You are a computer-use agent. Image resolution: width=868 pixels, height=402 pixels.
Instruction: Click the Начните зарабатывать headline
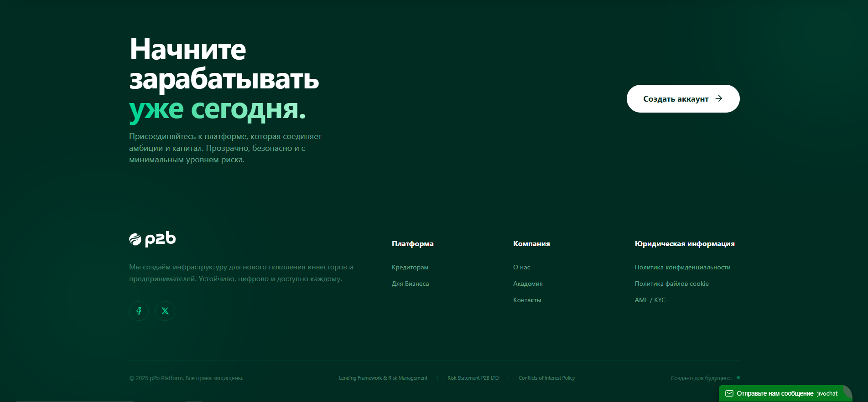click(224, 64)
